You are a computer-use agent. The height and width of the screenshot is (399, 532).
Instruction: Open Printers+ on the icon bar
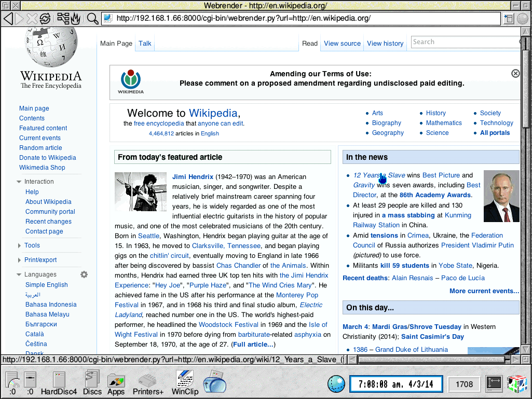(148, 383)
